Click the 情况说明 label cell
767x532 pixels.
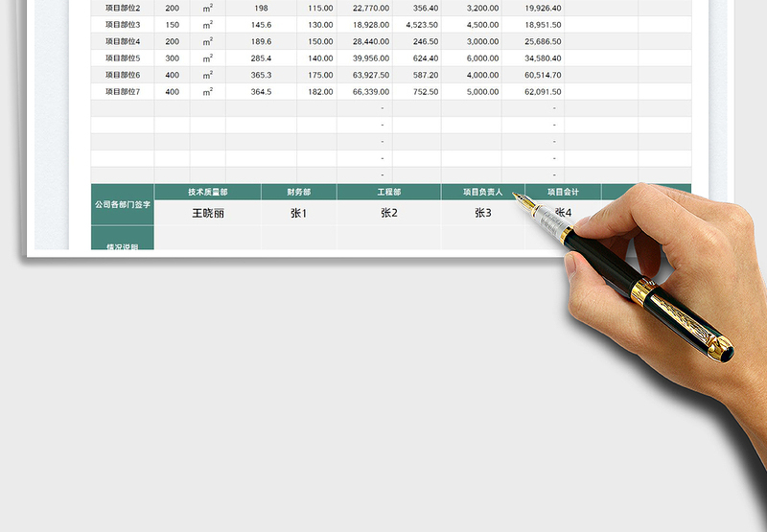pos(122,244)
